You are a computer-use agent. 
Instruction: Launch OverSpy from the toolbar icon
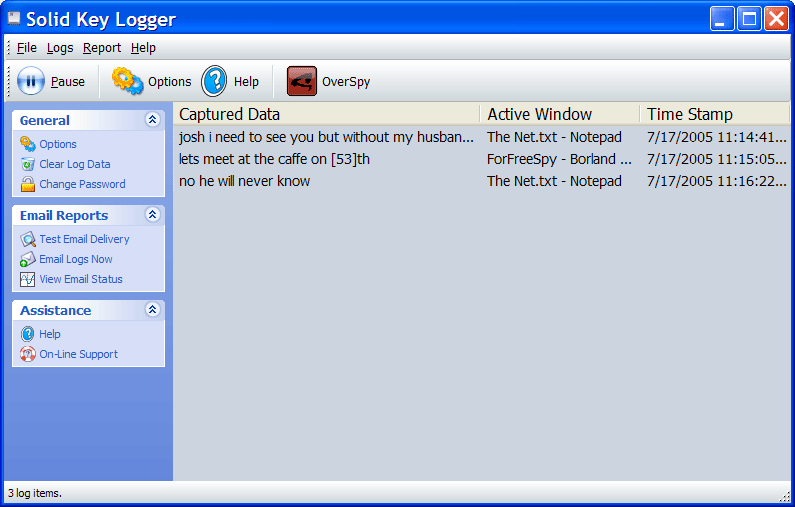tap(302, 81)
